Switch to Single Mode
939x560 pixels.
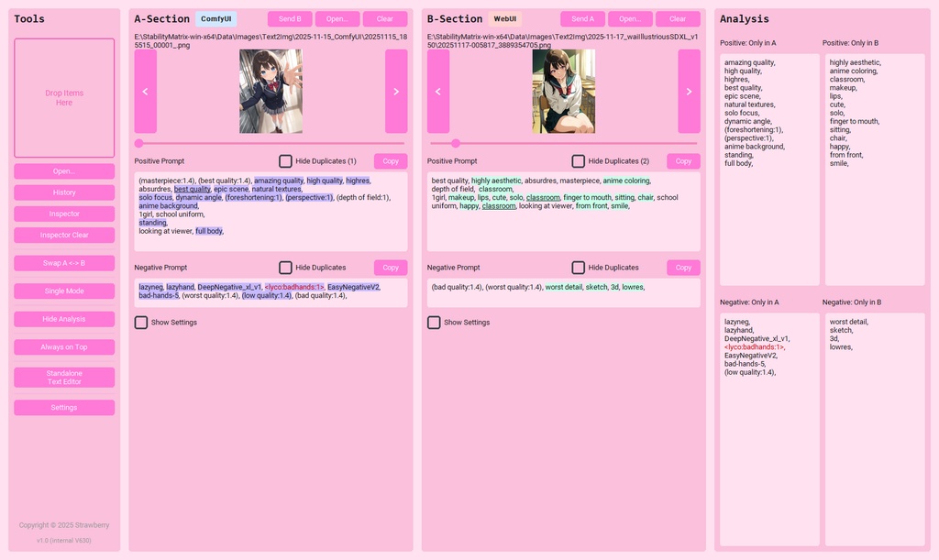64,291
